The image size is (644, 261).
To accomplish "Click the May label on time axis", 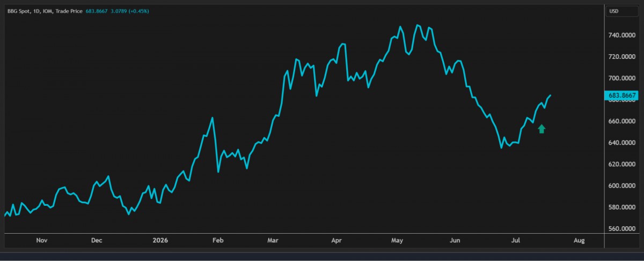I will point(397,241).
